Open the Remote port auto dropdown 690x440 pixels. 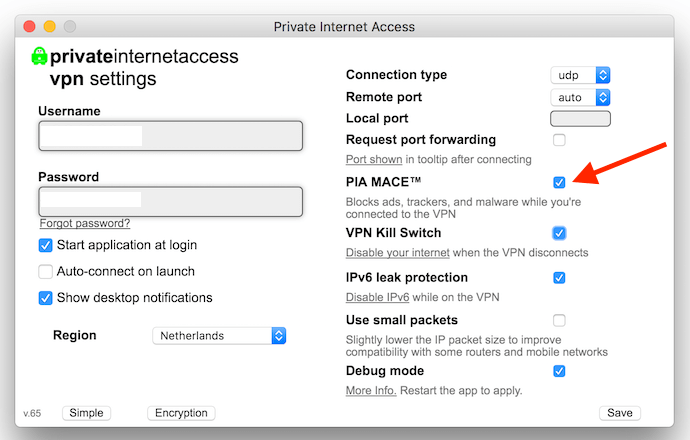pos(580,97)
